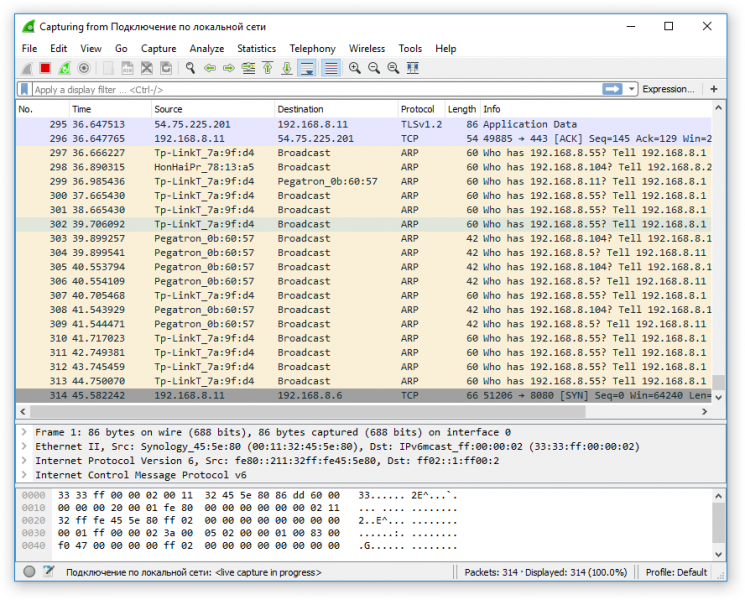This screenshot has width=745, height=600.
Task: Sort by the Destination column header
Action: click(336, 109)
